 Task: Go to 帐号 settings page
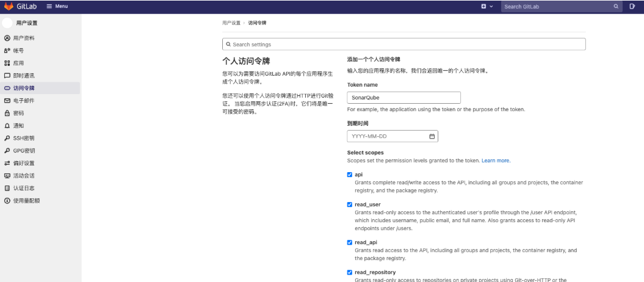pyautogui.click(x=40, y=51)
